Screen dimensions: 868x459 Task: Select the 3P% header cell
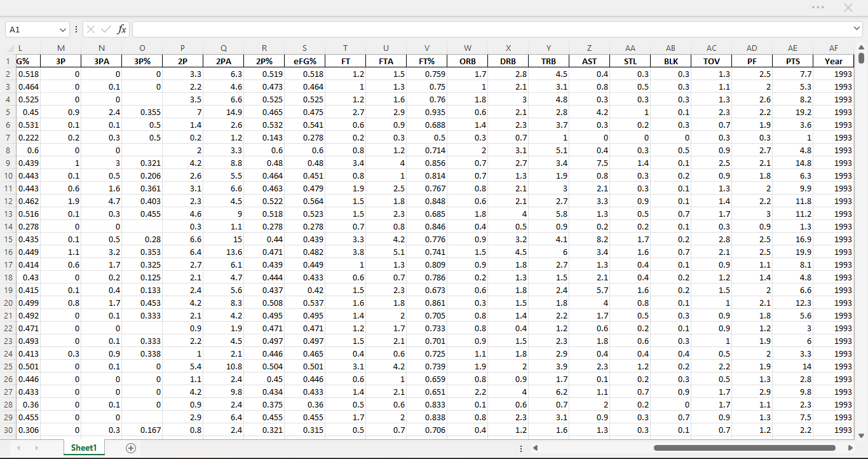tap(142, 61)
